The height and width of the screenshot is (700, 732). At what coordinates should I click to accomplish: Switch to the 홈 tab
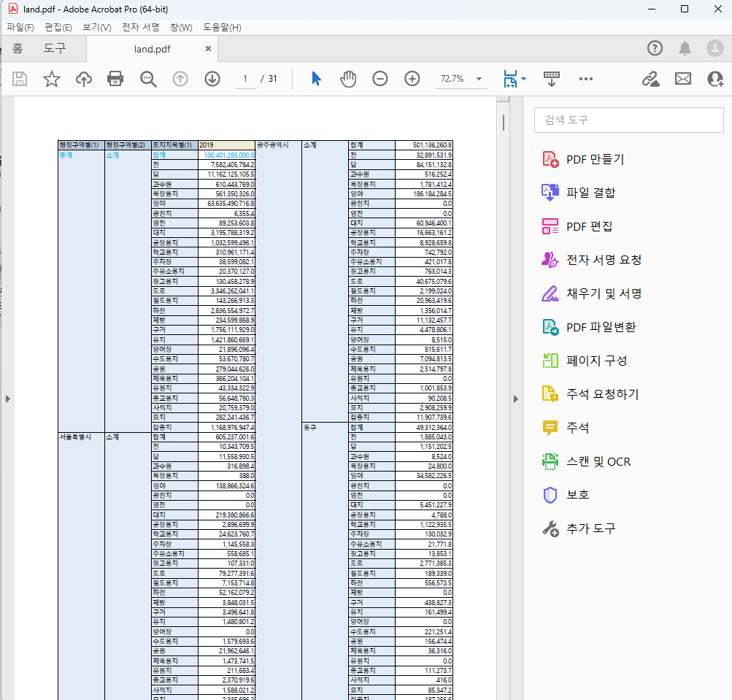pyautogui.click(x=18, y=48)
